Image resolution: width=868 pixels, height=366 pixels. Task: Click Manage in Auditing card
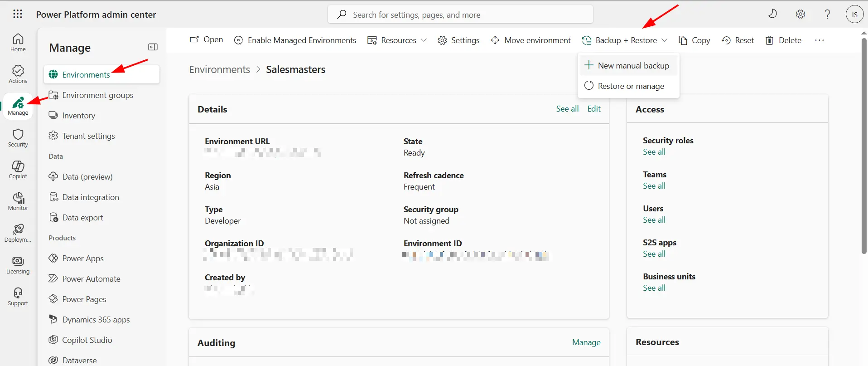pyautogui.click(x=586, y=342)
